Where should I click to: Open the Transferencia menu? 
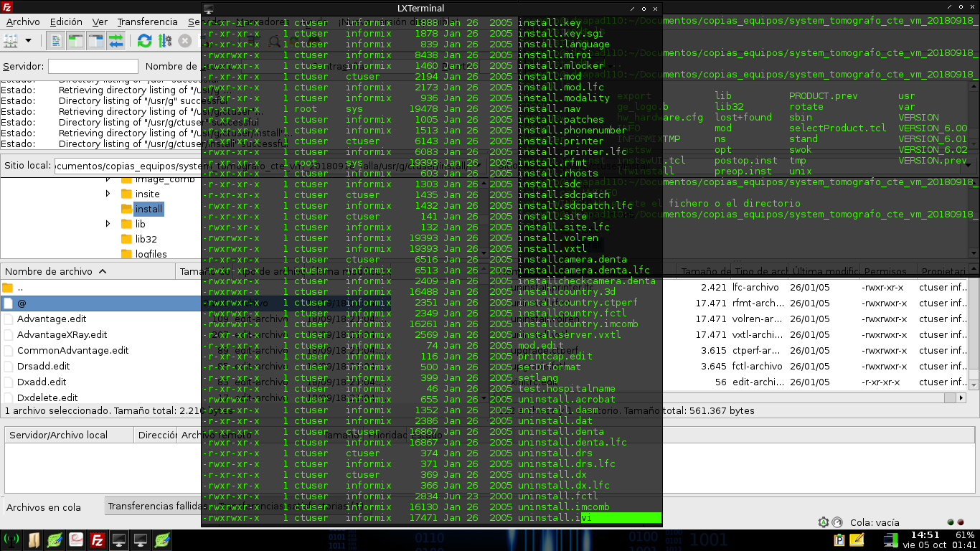(x=147, y=22)
